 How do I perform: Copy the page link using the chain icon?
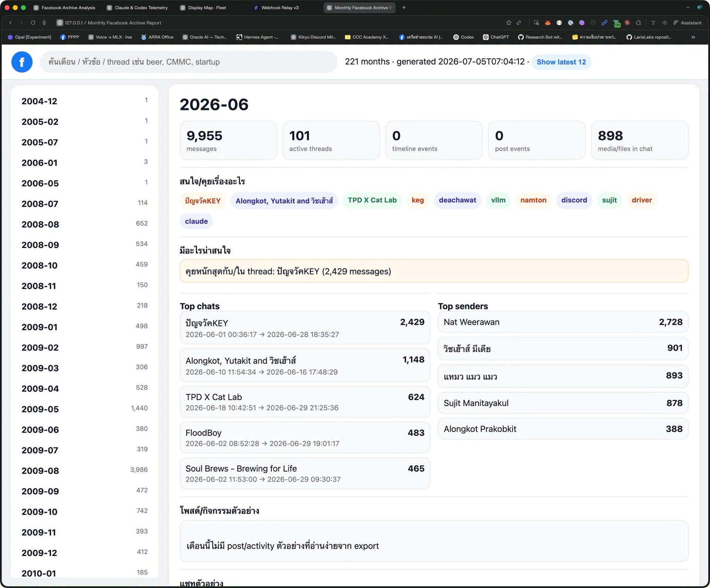click(519, 23)
